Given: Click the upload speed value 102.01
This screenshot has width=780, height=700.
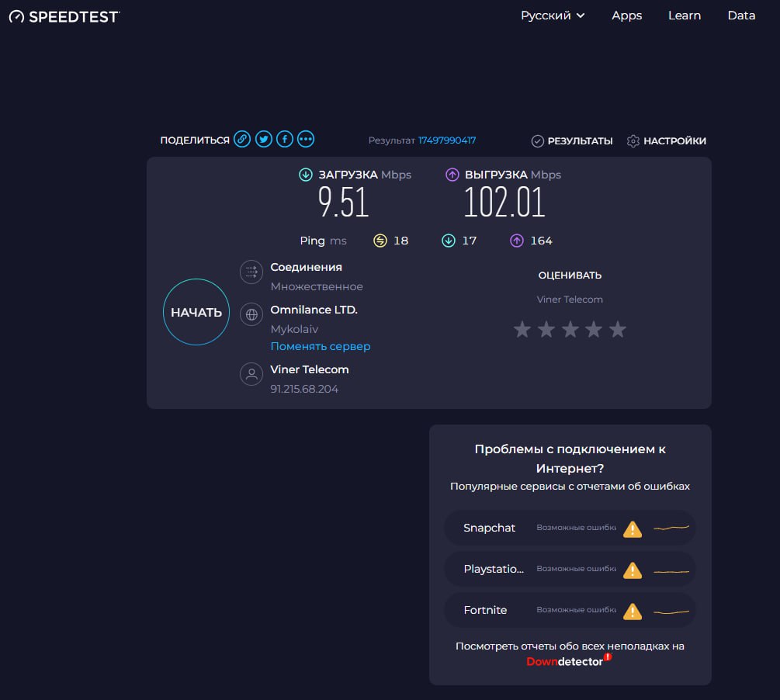Looking at the screenshot, I should pos(504,202).
